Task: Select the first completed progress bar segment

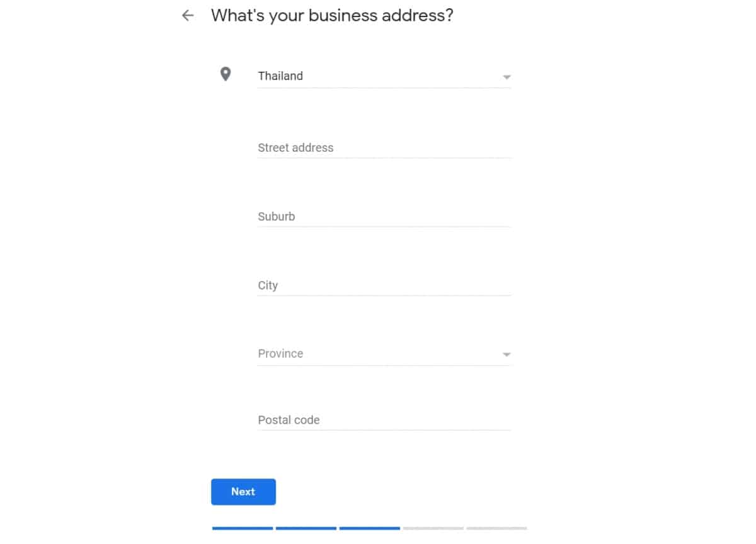Action: 243,528
